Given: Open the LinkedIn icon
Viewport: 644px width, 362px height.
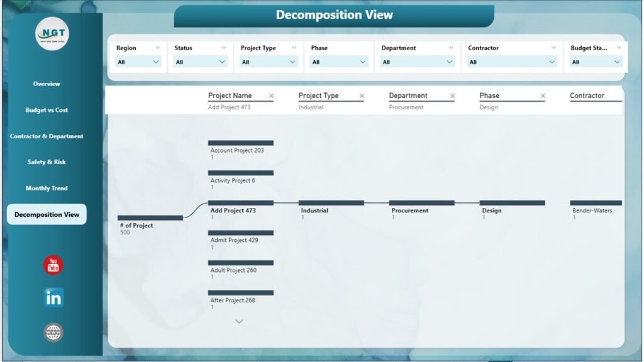Looking at the screenshot, I should point(53,297).
